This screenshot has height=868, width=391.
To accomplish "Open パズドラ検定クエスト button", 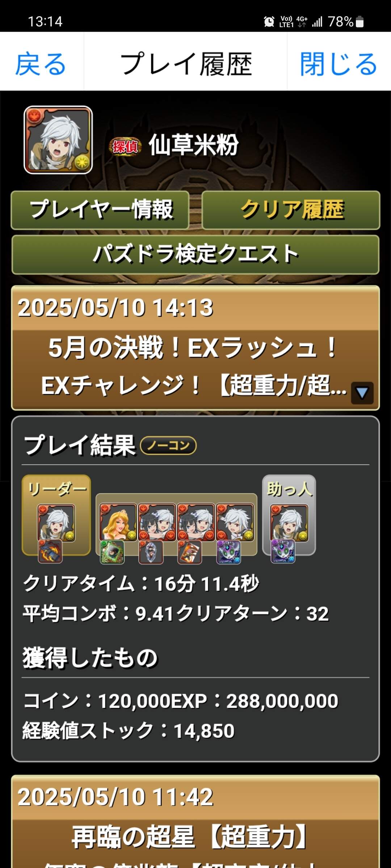I will [x=195, y=255].
